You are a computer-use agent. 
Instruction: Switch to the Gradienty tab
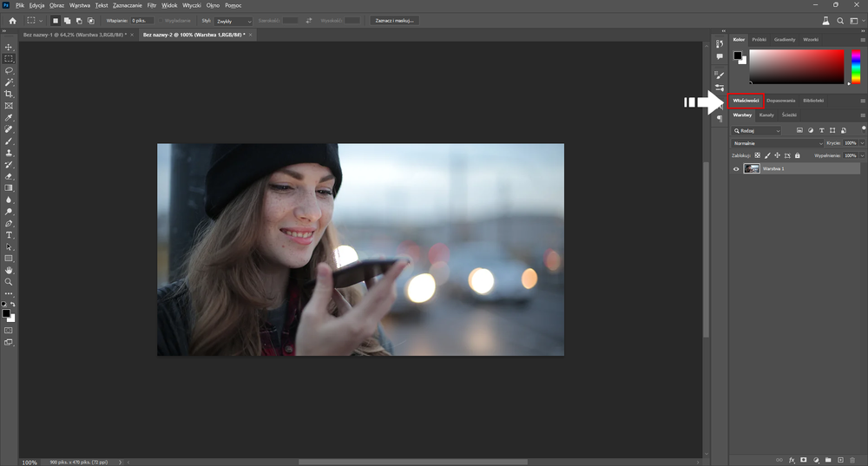785,40
